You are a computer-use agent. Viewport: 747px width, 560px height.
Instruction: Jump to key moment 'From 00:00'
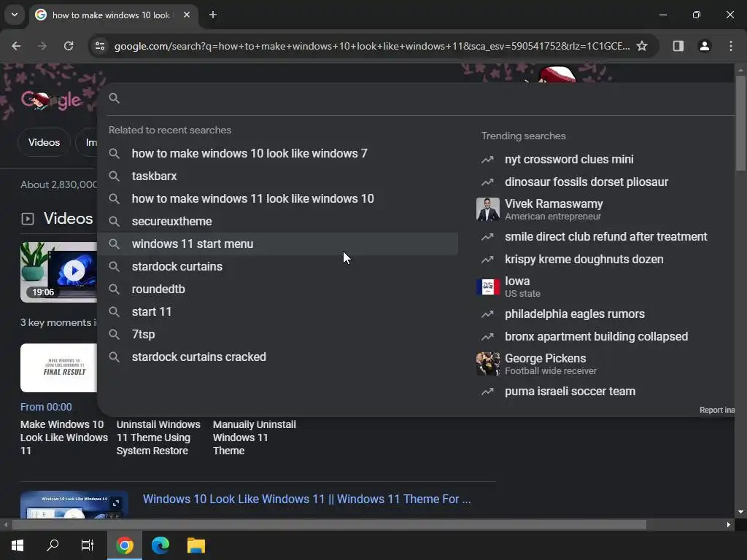(46, 407)
